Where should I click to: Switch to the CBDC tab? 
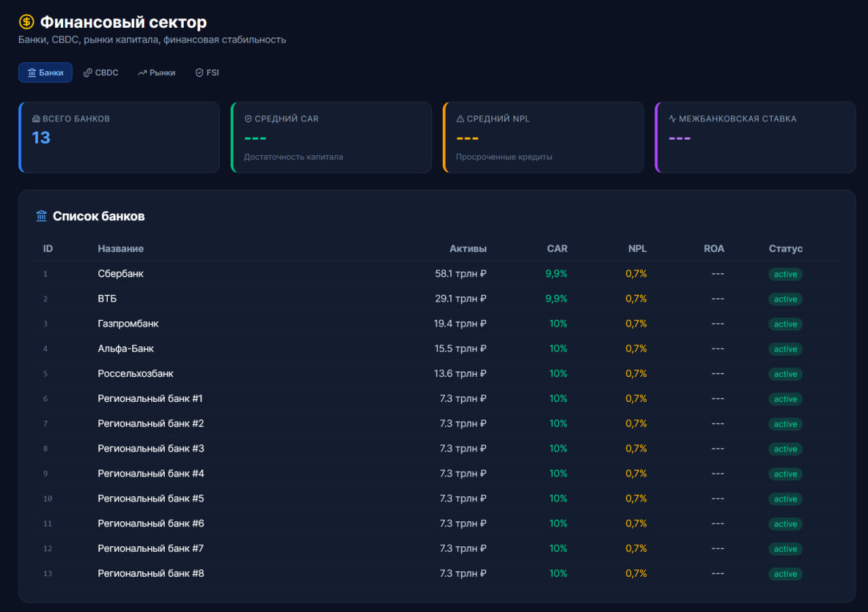(x=101, y=73)
